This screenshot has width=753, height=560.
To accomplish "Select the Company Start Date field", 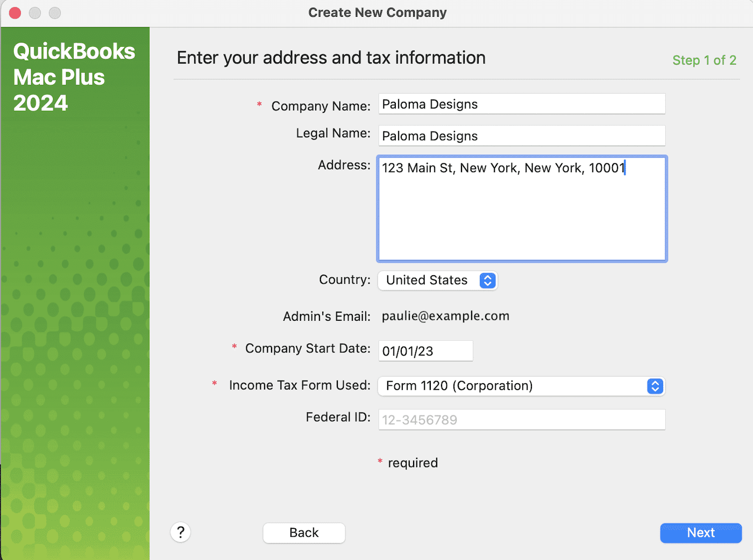I will tap(425, 351).
